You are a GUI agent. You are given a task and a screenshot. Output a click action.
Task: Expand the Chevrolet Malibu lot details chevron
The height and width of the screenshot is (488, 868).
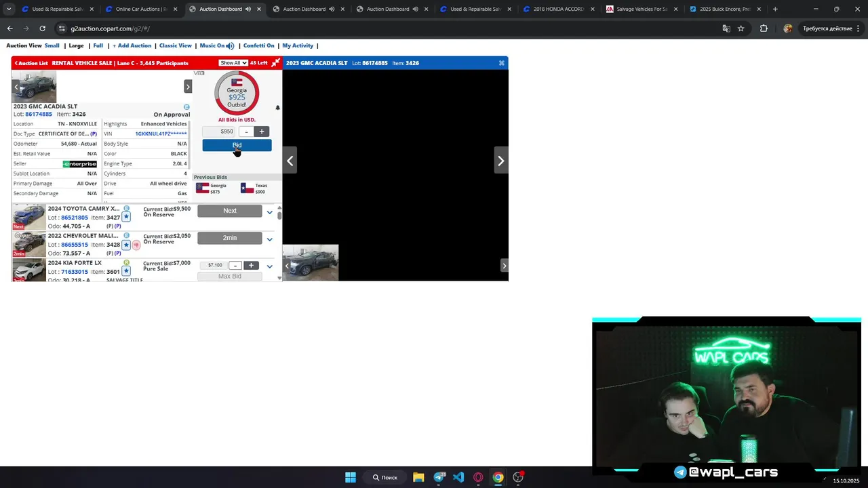coord(269,239)
